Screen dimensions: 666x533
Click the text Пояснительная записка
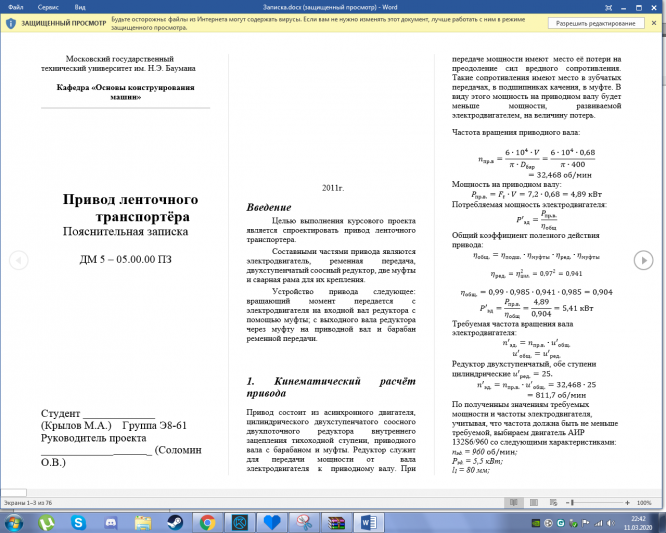coord(125,231)
